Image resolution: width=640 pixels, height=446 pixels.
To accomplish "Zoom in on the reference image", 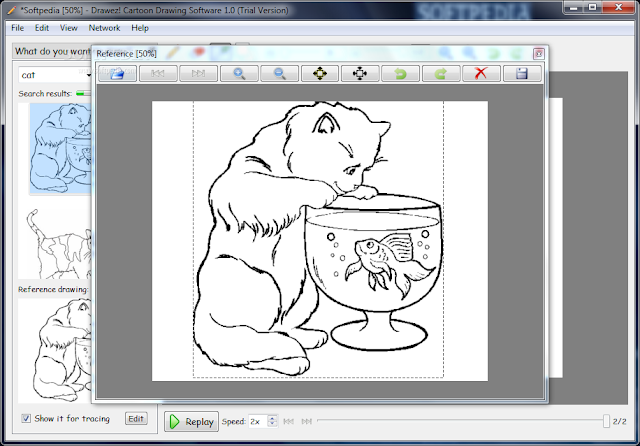I will (239, 73).
